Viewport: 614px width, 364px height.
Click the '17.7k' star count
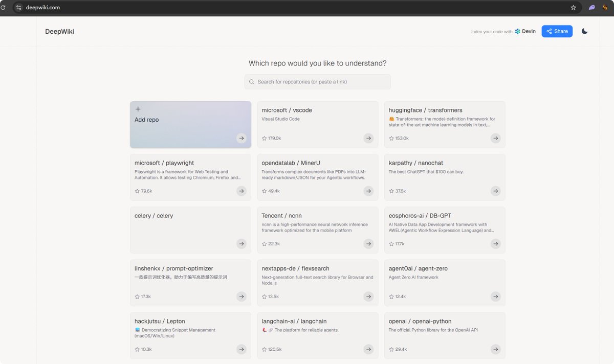pyautogui.click(x=400, y=244)
